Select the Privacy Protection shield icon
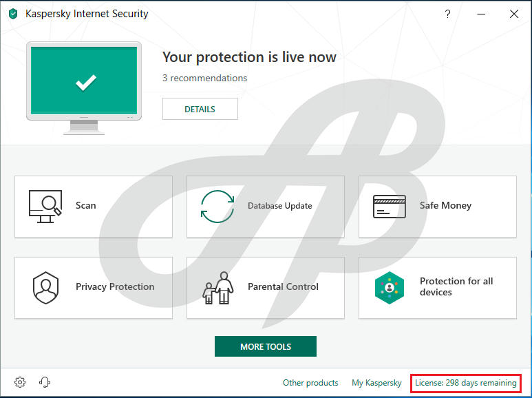The height and width of the screenshot is (398, 532). pyautogui.click(x=45, y=287)
